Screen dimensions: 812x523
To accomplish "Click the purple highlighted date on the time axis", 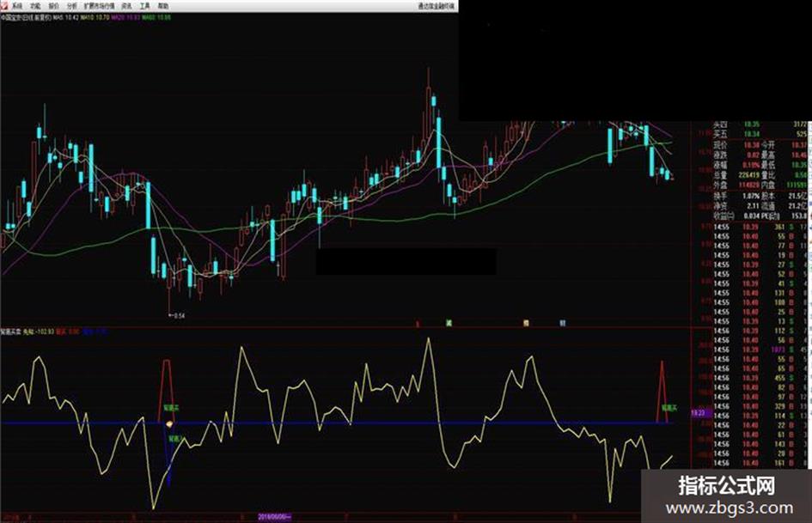I will (x=275, y=517).
